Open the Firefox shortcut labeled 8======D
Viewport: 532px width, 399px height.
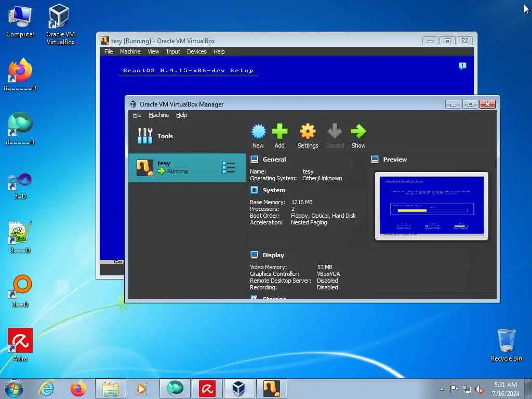tap(20, 75)
